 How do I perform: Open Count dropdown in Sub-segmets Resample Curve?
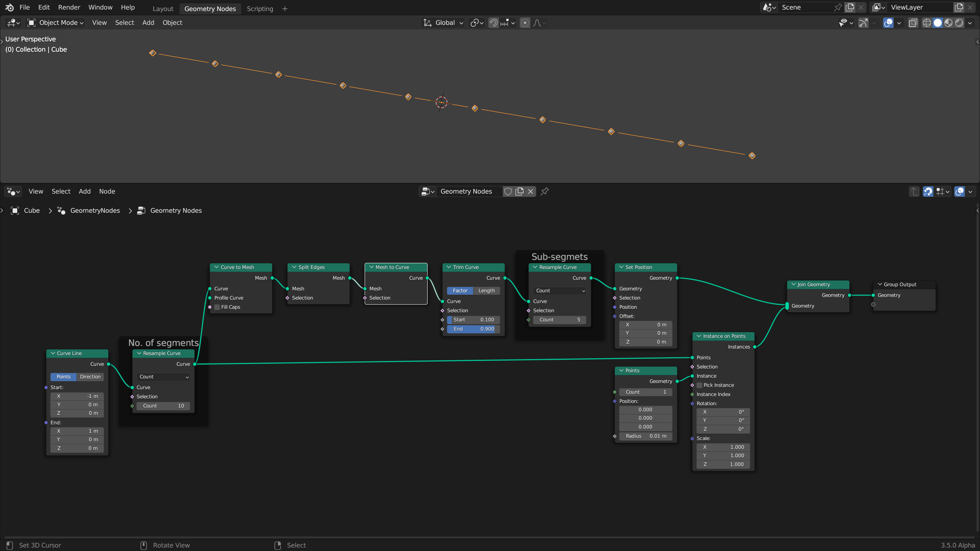(x=560, y=290)
